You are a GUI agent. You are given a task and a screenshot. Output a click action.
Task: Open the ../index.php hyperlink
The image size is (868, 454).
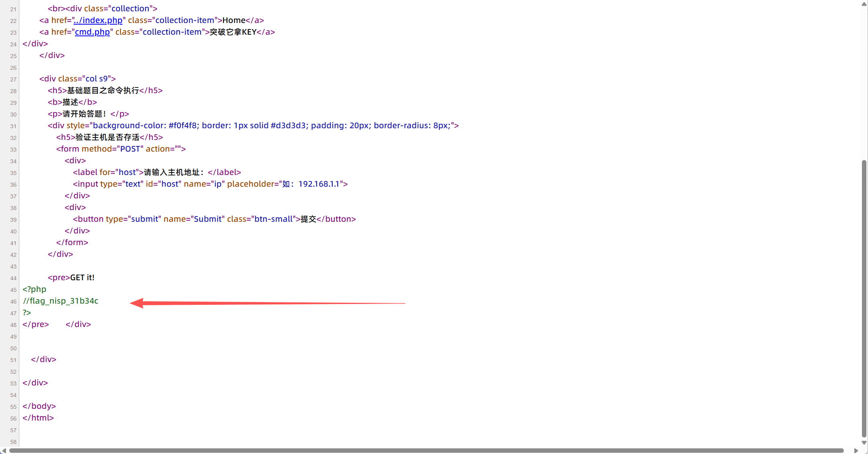pyautogui.click(x=98, y=20)
